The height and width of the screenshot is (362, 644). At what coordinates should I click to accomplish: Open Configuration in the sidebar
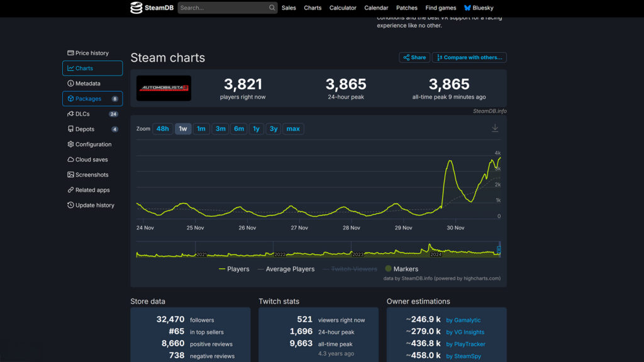pyautogui.click(x=93, y=145)
